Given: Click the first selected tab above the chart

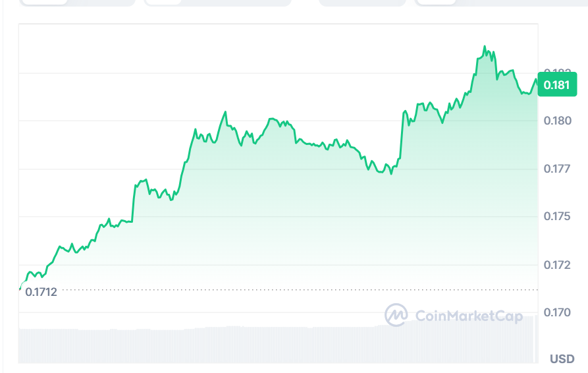Looking at the screenshot, I should pos(43,2).
